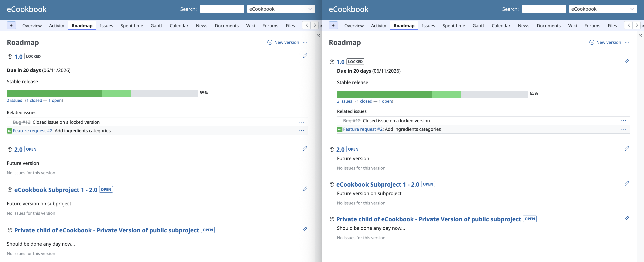The image size is (644, 262).
Task: Switch to Activity tab, left window
Action: tap(56, 26)
